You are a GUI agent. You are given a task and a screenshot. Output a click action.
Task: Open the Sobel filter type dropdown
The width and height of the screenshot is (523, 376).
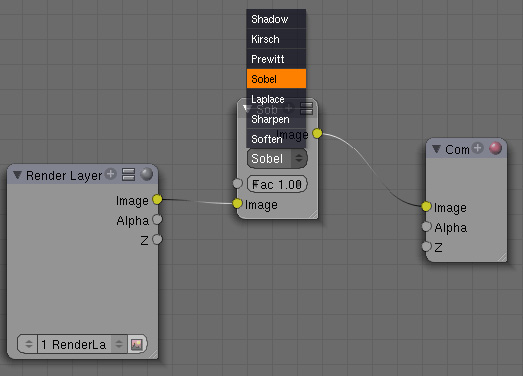click(277, 158)
